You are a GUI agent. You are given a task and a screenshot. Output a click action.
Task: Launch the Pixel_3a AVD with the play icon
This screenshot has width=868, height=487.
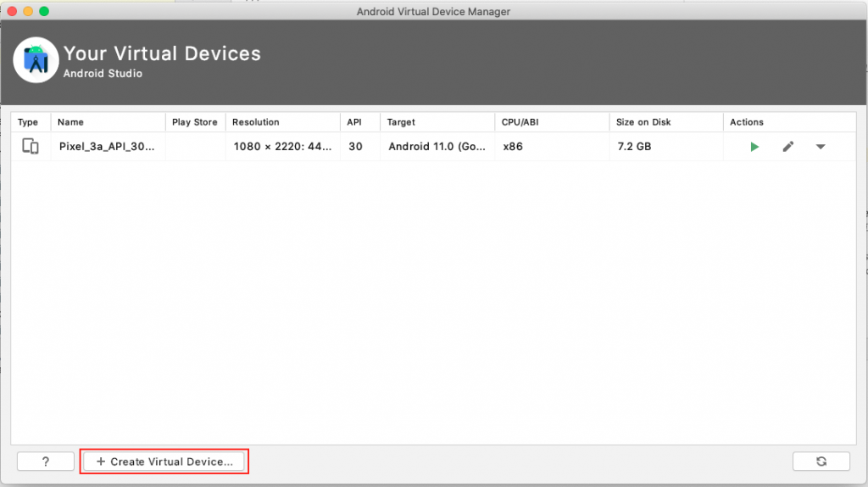pyautogui.click(x=754, y=147)
